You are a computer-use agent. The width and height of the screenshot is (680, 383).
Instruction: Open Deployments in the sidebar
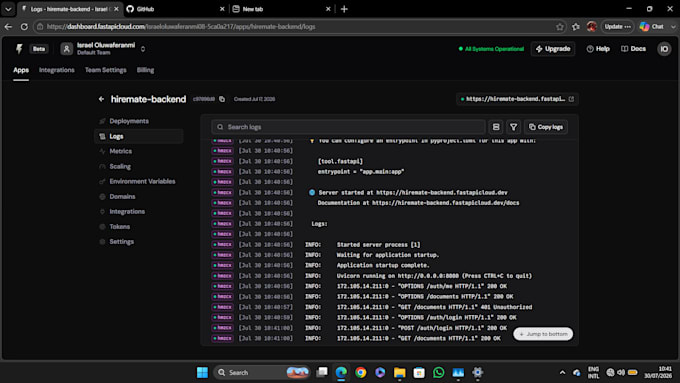(x=129, y=121)
